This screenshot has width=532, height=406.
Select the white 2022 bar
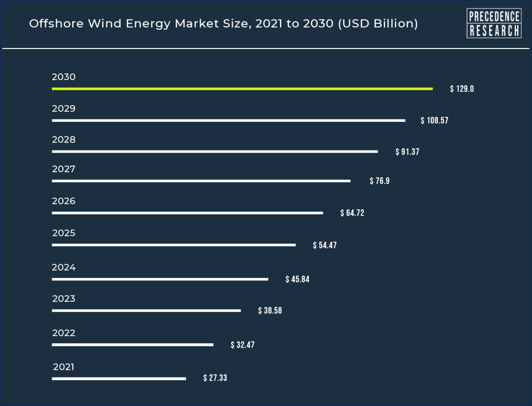click(x=132, y=345)
